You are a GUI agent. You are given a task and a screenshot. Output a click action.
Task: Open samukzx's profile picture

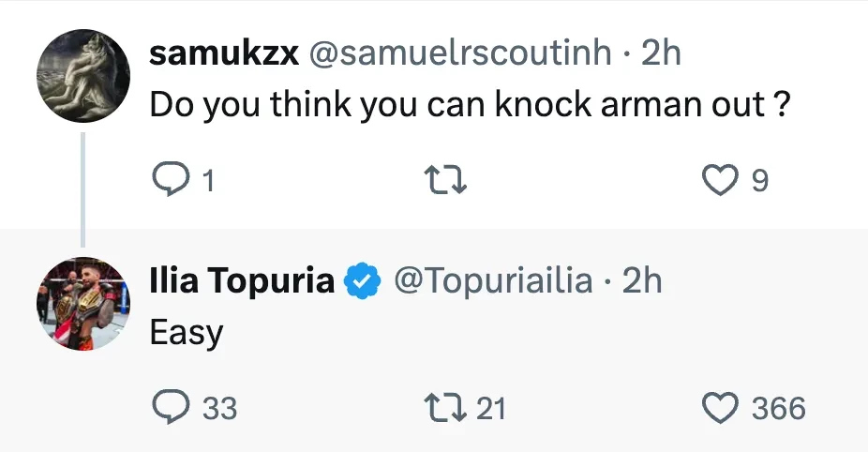point(82,76)
